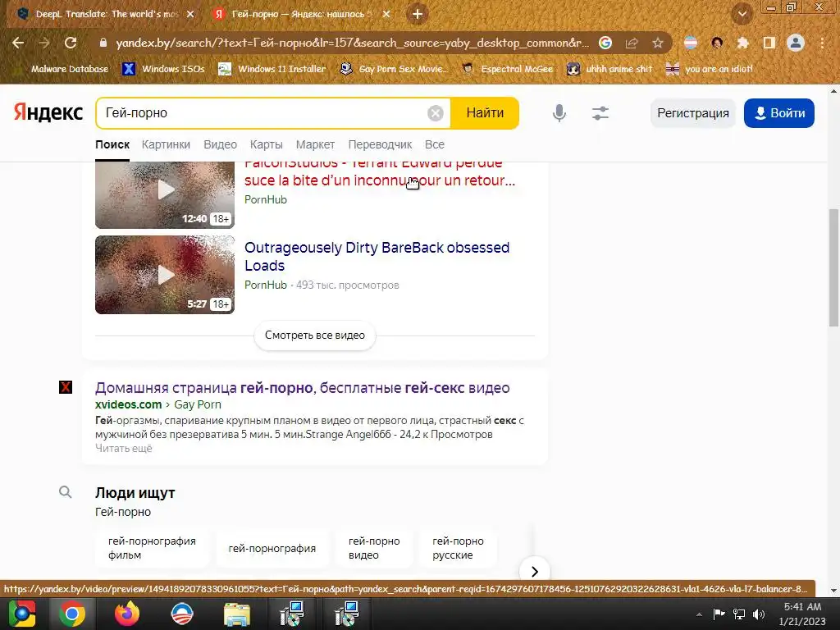Open Windows 11 Installer bookmark

(272, 69)
